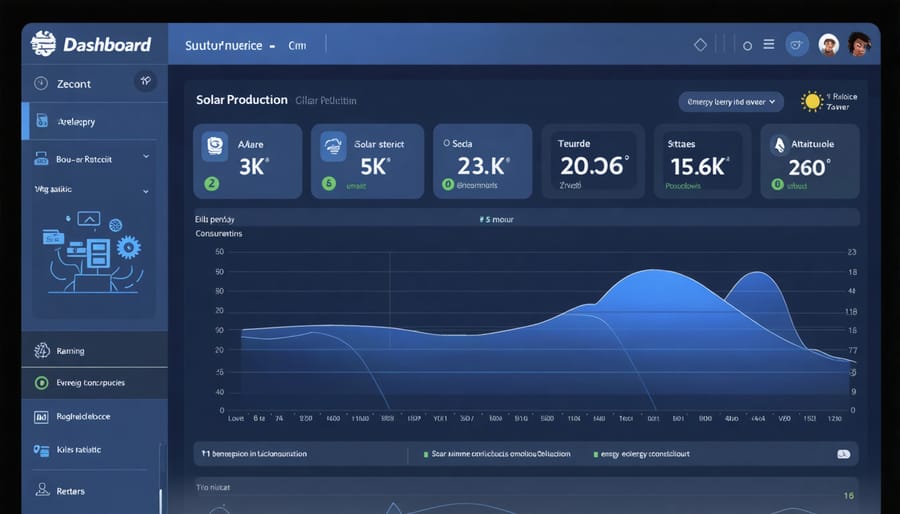
Task: Open the first user avatar profile
Action: [x=828, y=45]
